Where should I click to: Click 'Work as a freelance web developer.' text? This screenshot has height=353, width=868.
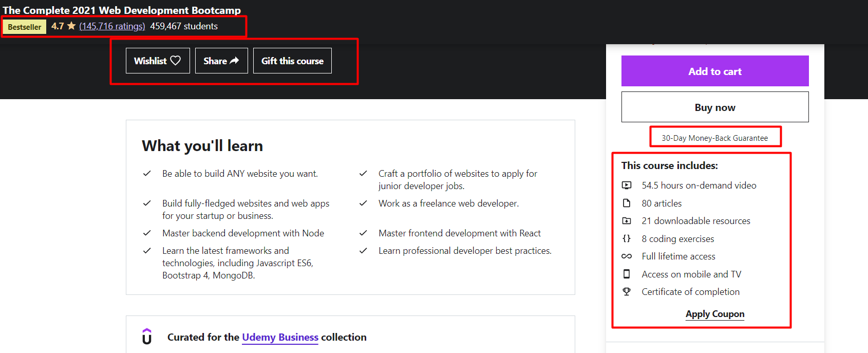point(449,203)
